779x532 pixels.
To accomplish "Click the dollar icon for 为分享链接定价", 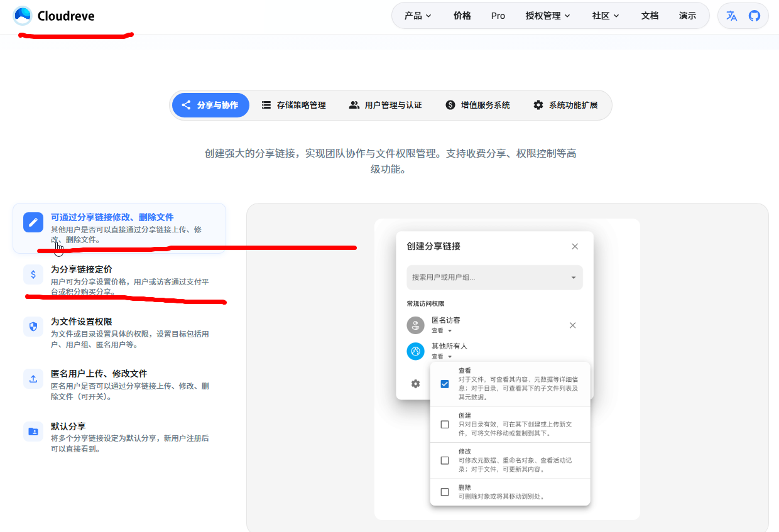I will 33,274.
